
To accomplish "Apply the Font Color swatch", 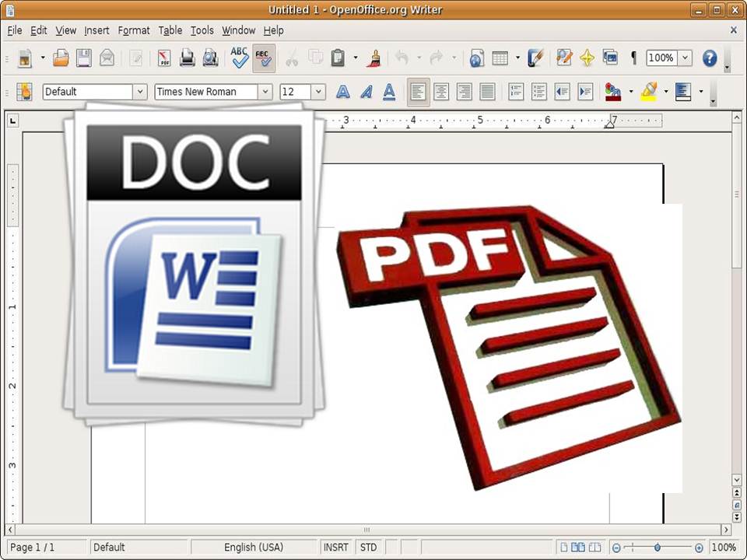I will point(613,92).
